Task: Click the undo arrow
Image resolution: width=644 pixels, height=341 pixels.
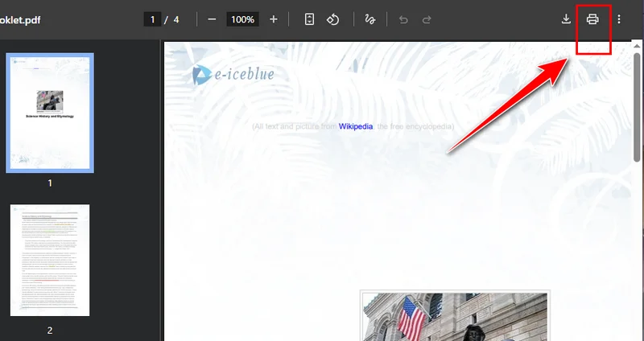Action: pos(403,19)
